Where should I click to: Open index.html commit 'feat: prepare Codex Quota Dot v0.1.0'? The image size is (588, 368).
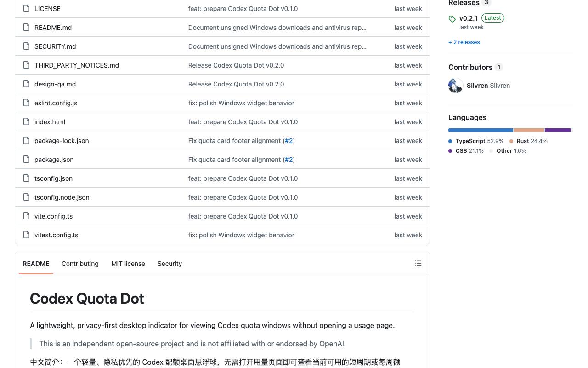click(x=243, y=122)
